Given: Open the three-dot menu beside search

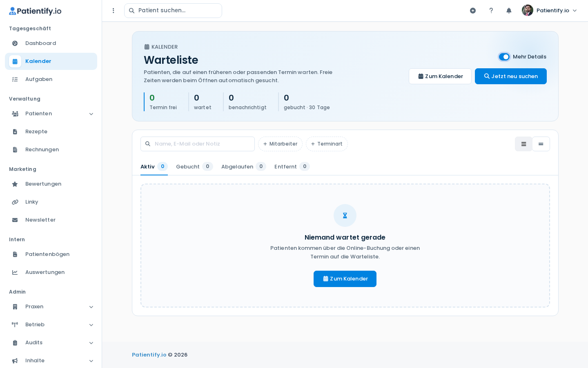Looking at the screenshot, I should click(114, 11).
